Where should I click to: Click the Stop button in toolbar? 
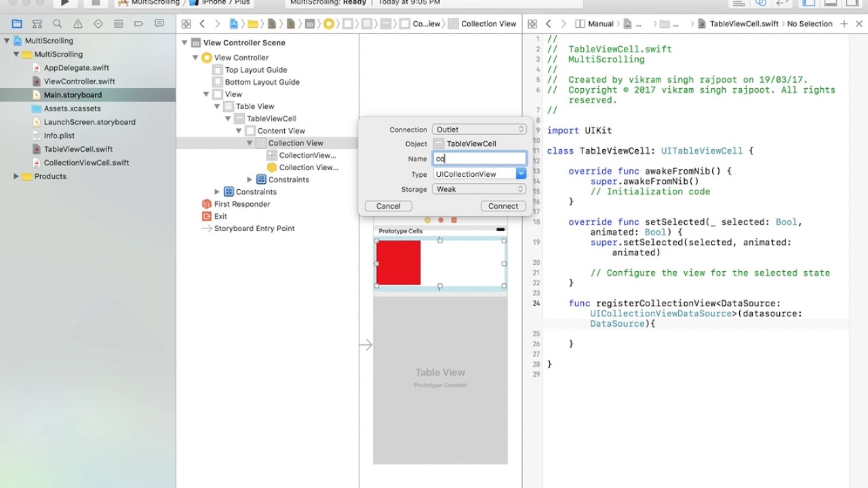coord(95,3)
